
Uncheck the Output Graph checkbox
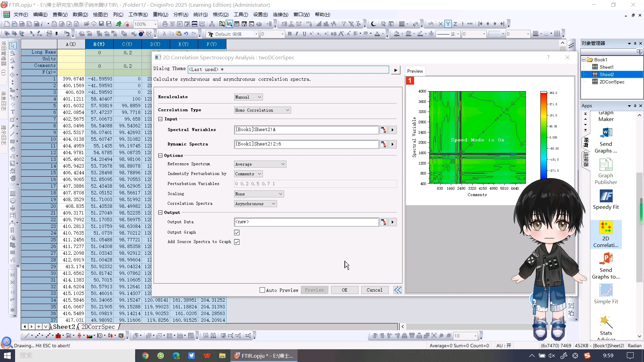click(x=237, y=233)
